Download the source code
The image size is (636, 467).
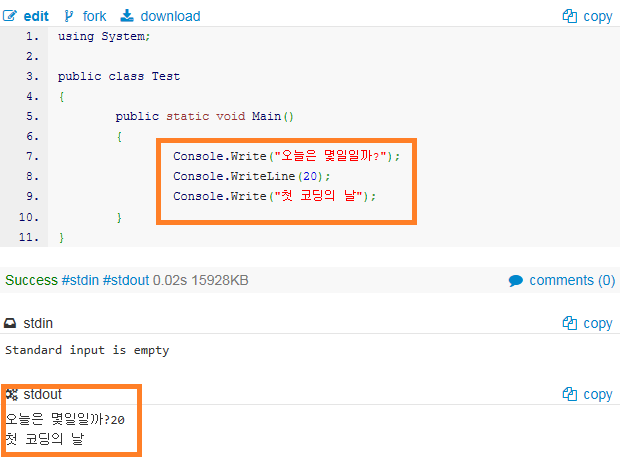click(170, 16)
